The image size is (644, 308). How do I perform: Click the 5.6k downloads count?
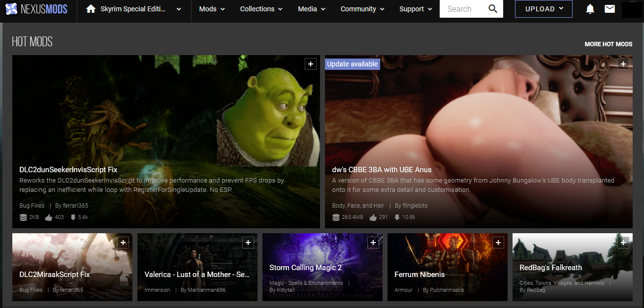pos(83,217)
